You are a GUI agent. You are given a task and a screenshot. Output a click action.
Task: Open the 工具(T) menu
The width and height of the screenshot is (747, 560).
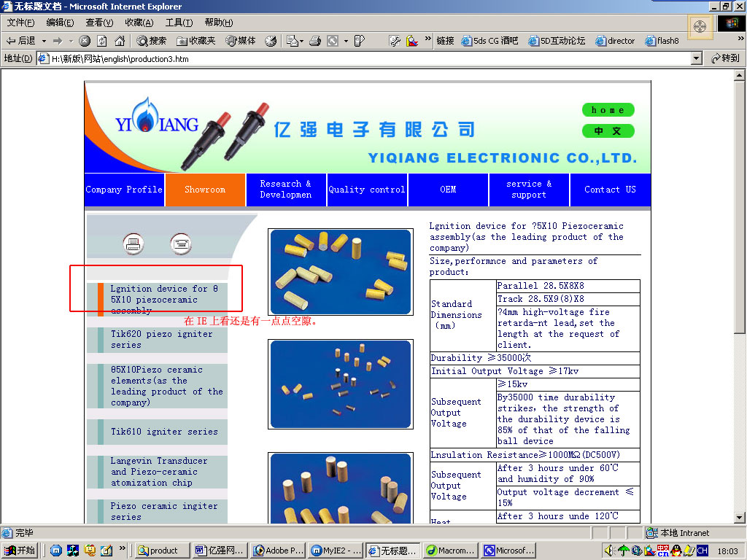click(x=179, y=23)
